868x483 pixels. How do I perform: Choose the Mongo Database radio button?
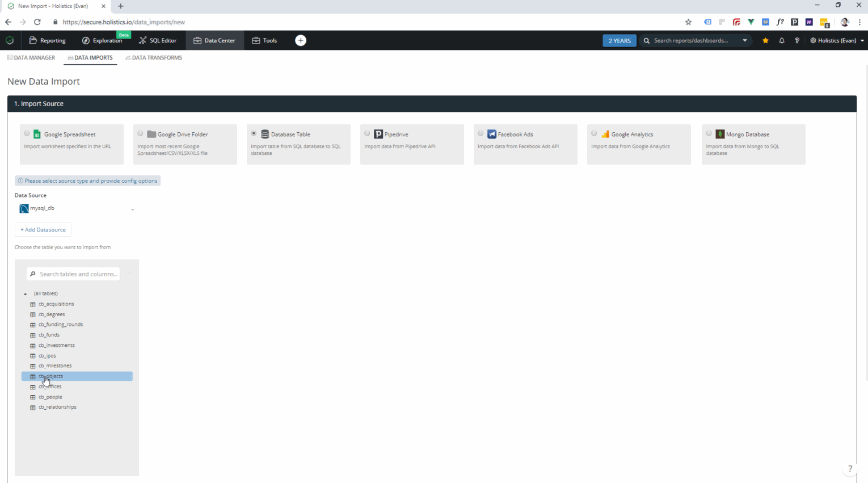(x=709, y=134)
